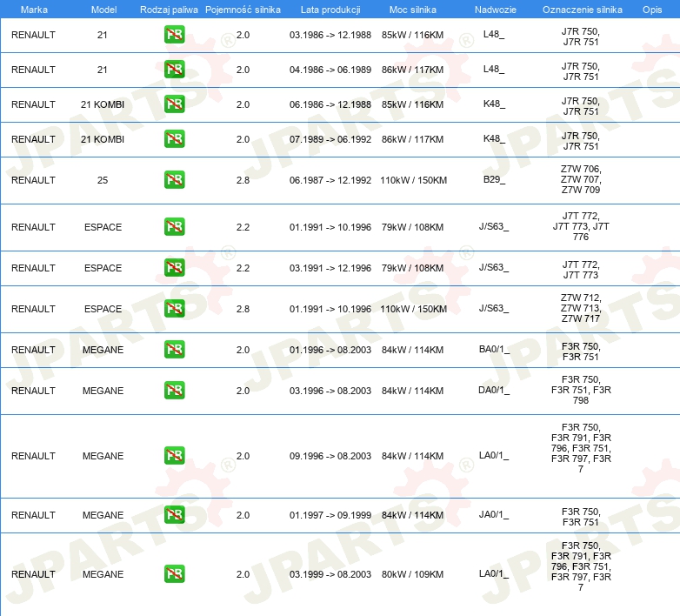Click the model cell reading 25
This screenshot has height=616, width=680.
103,180
